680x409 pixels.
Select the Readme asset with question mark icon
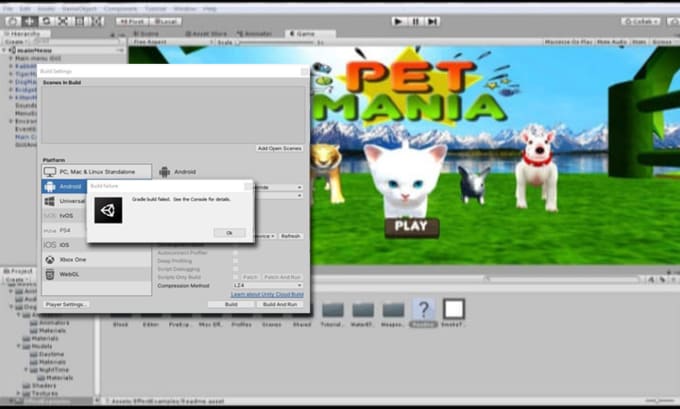tap(423, 313)
